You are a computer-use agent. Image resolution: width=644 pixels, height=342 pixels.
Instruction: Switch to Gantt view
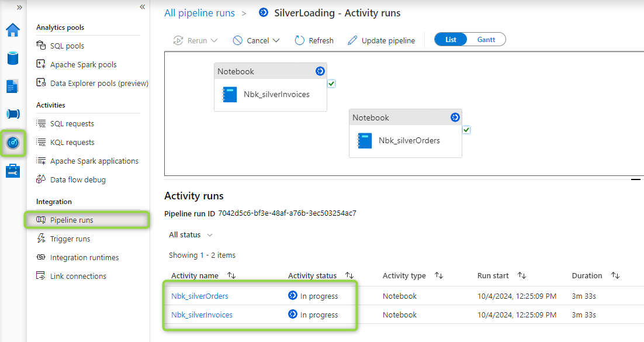click(x=486, y=40)
